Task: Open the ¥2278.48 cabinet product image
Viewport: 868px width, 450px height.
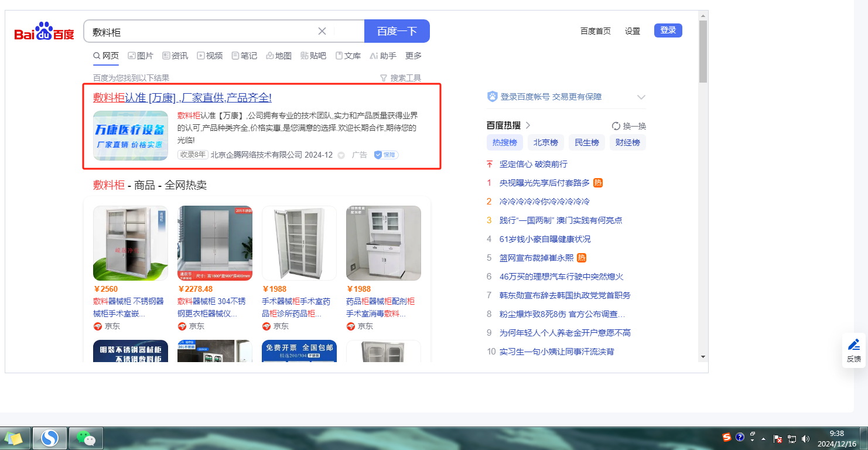Action: tap(215, 243)
